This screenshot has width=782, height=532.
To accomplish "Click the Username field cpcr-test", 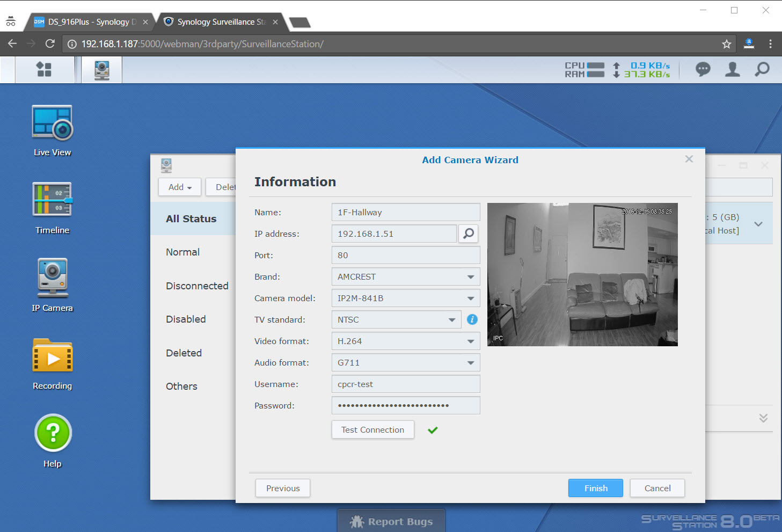I will click(x=406, y=384).
